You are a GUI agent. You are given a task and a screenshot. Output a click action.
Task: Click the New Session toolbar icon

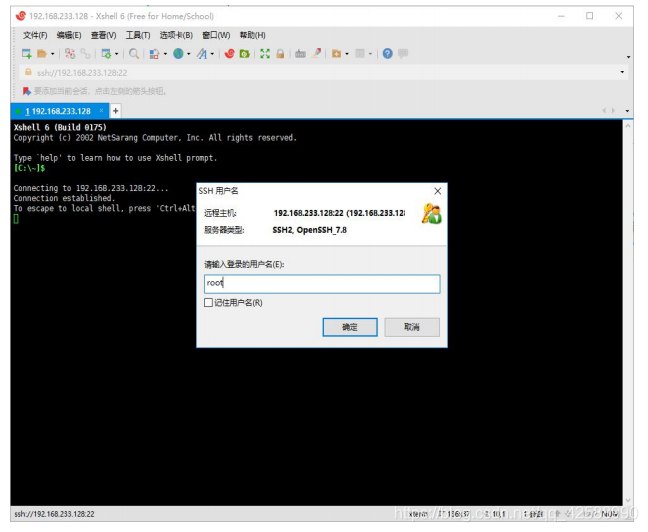(26, 53)
